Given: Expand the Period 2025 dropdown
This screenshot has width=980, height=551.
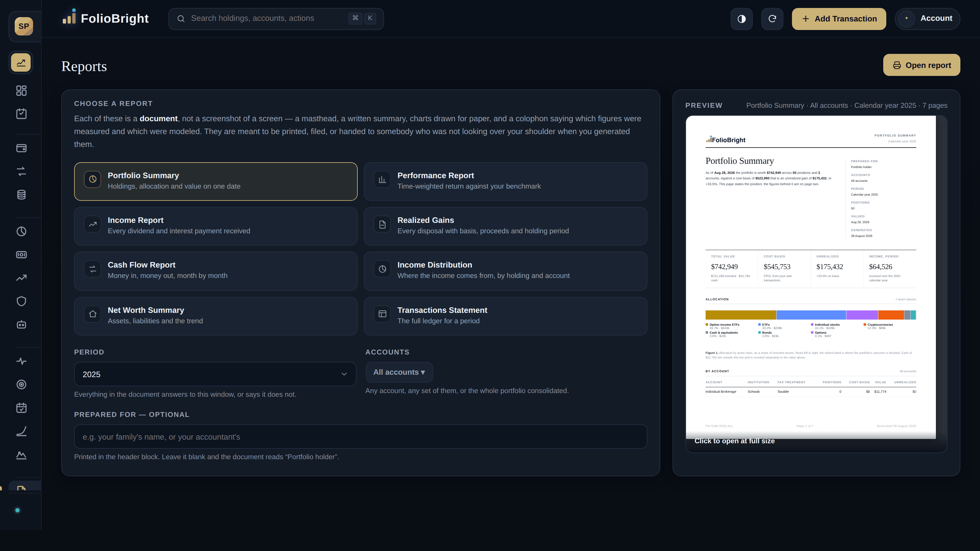Looking at the screenshot, I should tap(215, 374).
